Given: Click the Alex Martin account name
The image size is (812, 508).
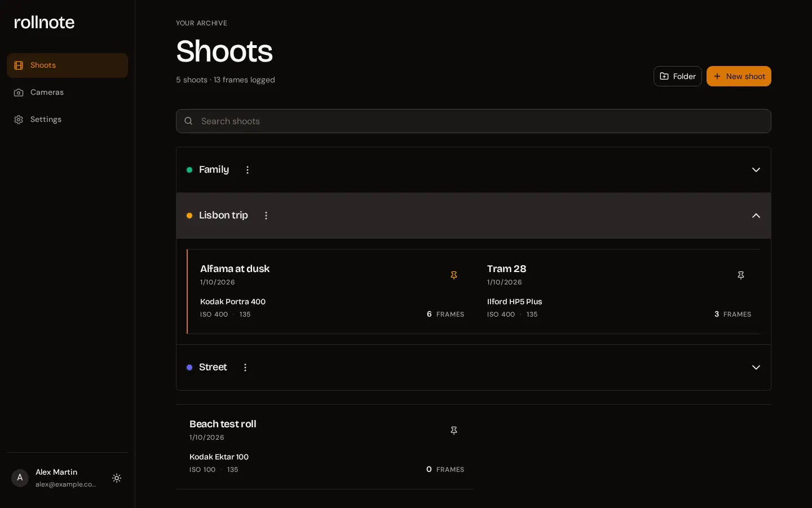Looking at the screenshot, I should [56, 472].
